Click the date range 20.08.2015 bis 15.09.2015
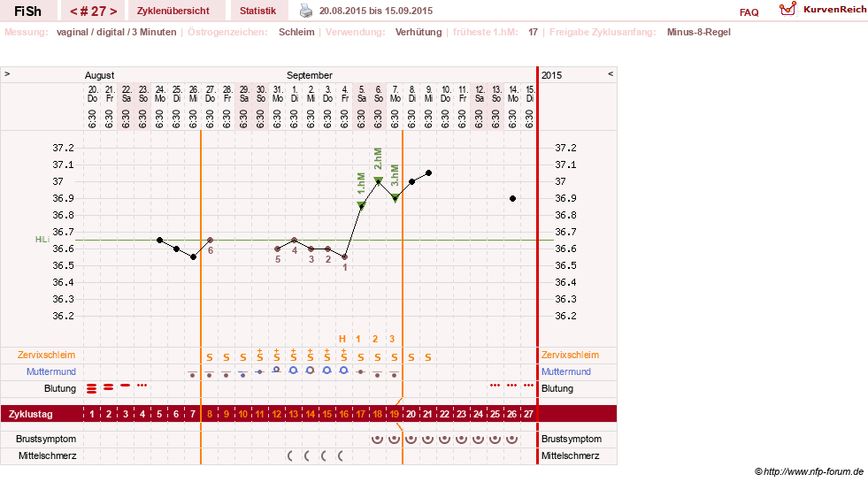This screenshot has width=868, height=482. (x=376, y=11)
